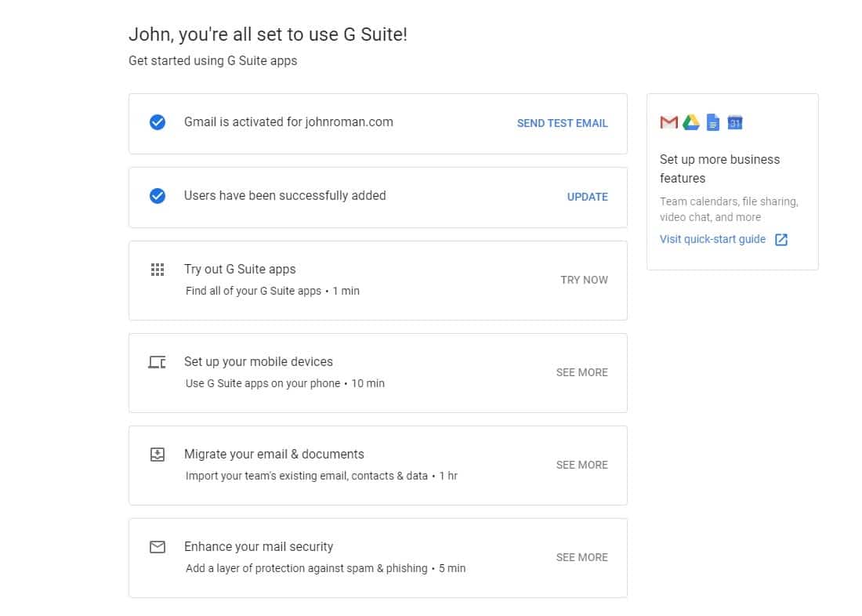Viewport: 862px width, 616px height.
Task: Click the envelope icon beside Enhance your mail security
Action: pos(157,547)
